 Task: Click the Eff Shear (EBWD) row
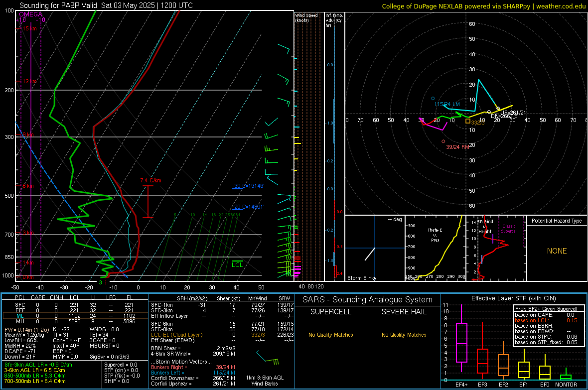(222, 340)
